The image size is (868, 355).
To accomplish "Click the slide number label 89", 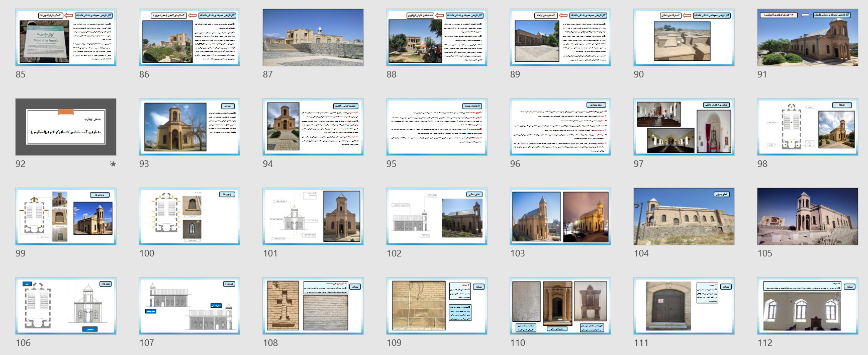I will 515,74.
